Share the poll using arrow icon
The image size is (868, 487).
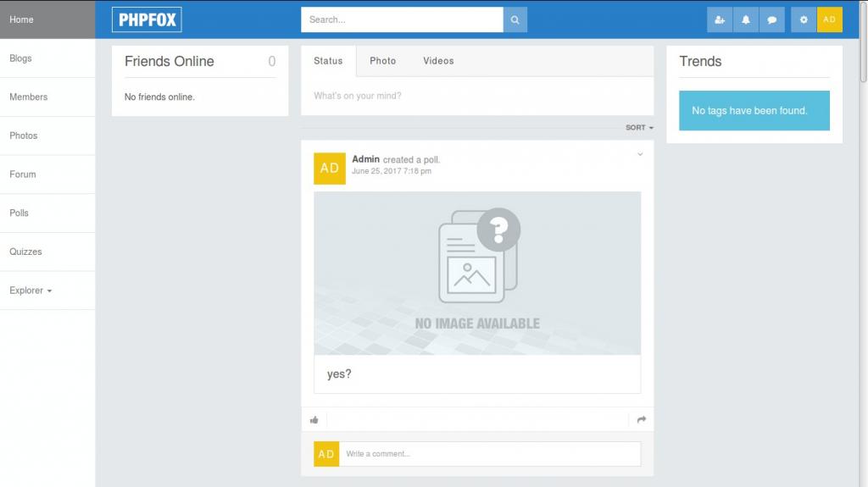coord(642,419)
